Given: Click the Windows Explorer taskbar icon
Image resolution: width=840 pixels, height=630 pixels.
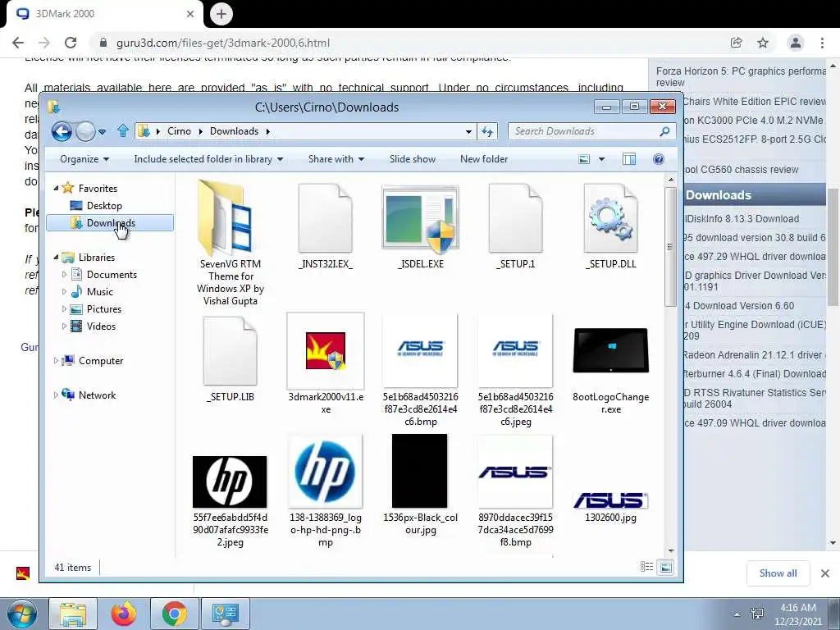Looking at the screenshot, I should (73, 614).
